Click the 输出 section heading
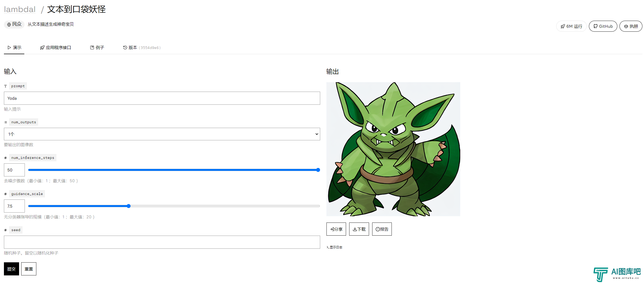Image resolution: width=644 pixels, height=283 pixels. tap(333, 71)
